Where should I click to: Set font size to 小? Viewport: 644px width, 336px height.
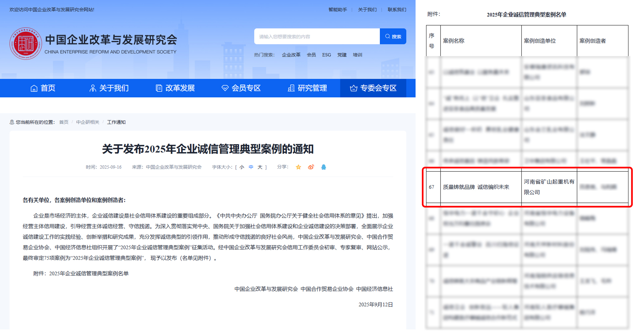241,167
